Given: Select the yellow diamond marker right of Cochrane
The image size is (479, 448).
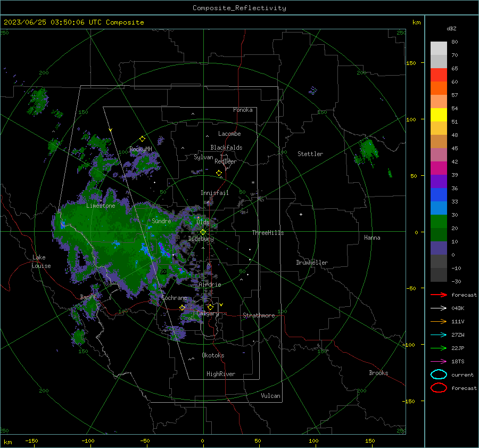Looking at the screenshot, I should (183, 308).
